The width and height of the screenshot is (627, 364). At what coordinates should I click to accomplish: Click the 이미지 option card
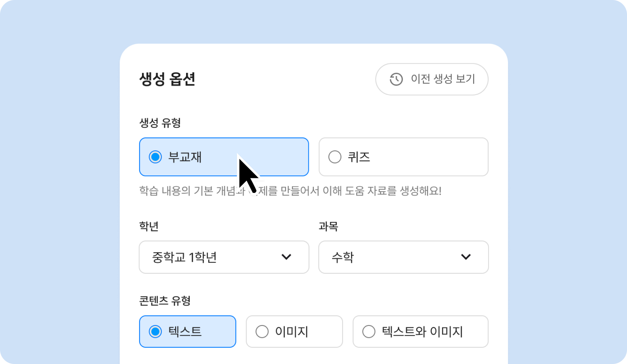coord(294,331)
